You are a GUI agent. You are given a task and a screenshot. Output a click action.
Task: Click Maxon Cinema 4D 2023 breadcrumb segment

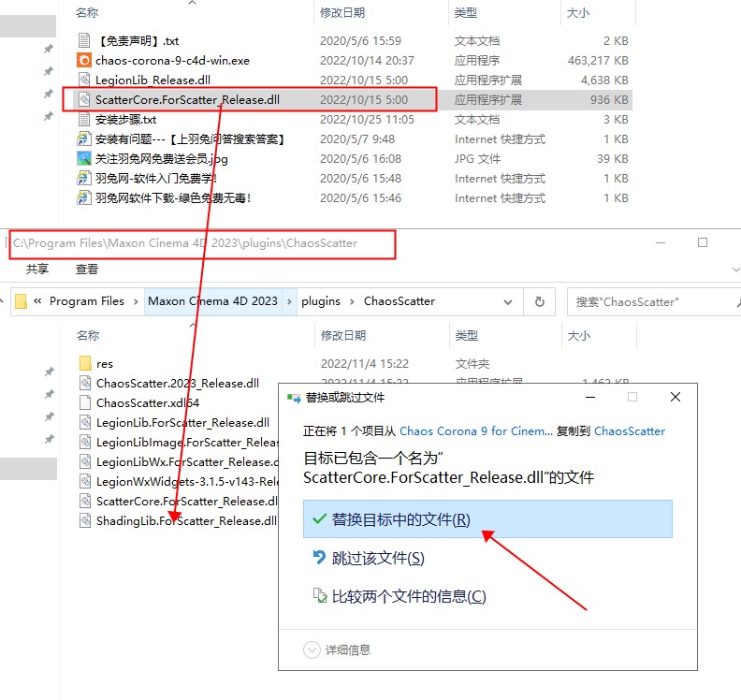[x=212, y=301]
